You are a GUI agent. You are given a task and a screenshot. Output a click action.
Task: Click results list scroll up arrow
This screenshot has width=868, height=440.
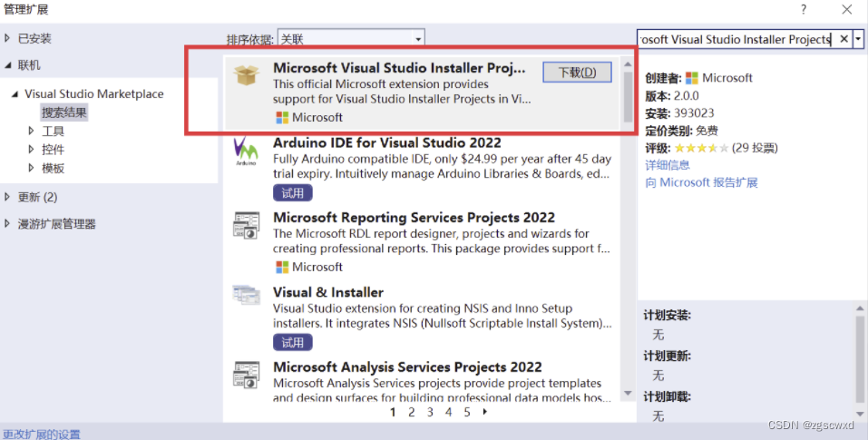[628, 64]
